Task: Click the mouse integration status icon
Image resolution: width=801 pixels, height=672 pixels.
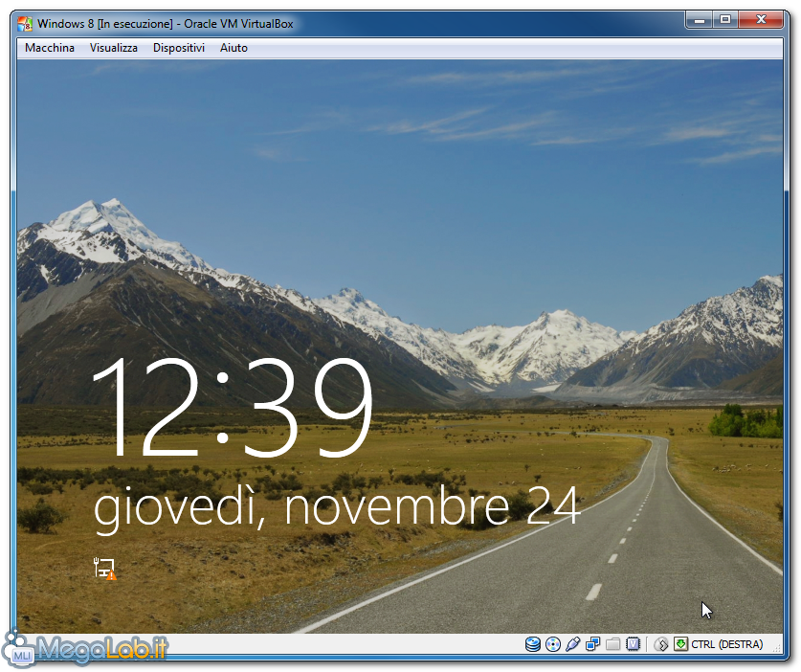Action: pos(661,644)
